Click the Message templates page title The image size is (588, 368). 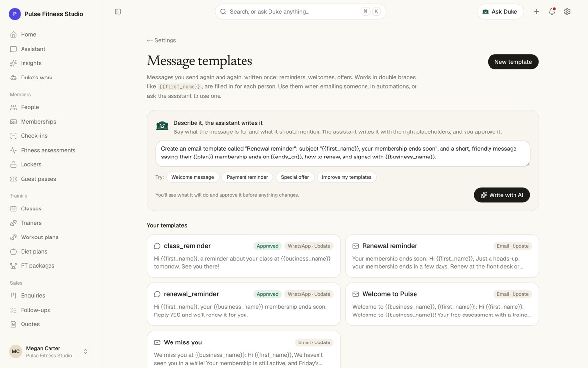coord(200,61)
